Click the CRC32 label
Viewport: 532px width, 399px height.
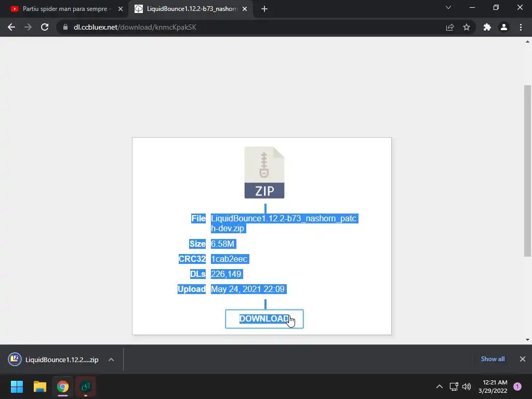(192, 259)
